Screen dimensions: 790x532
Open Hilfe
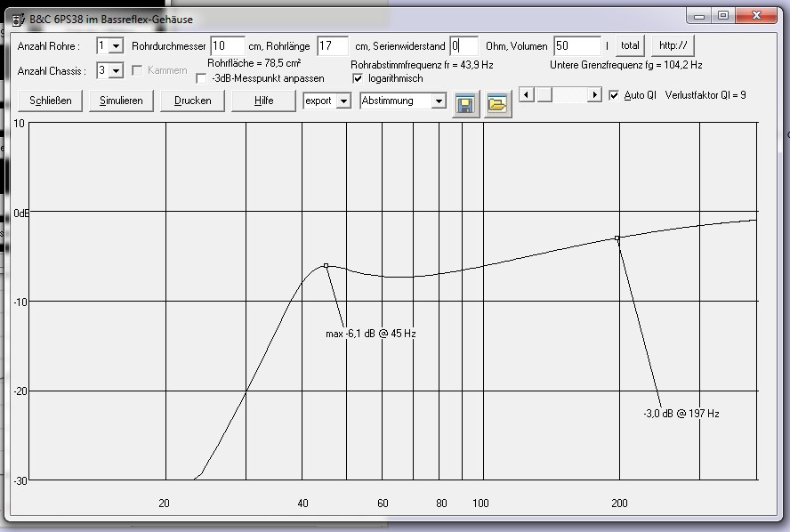coord(263,101)
